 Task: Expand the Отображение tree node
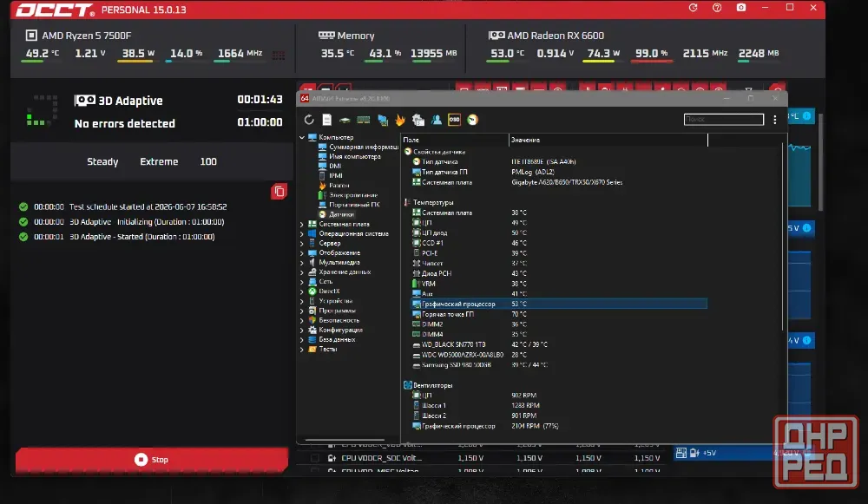[x=302, y=252]
